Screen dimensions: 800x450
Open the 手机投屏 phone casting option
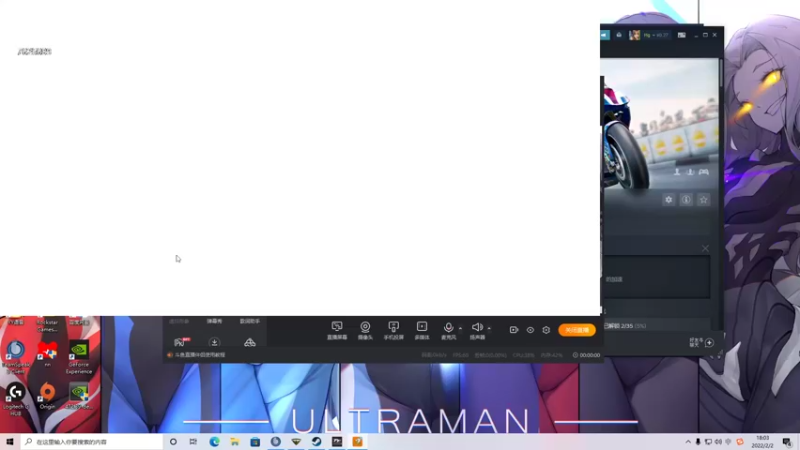[393, 331]
